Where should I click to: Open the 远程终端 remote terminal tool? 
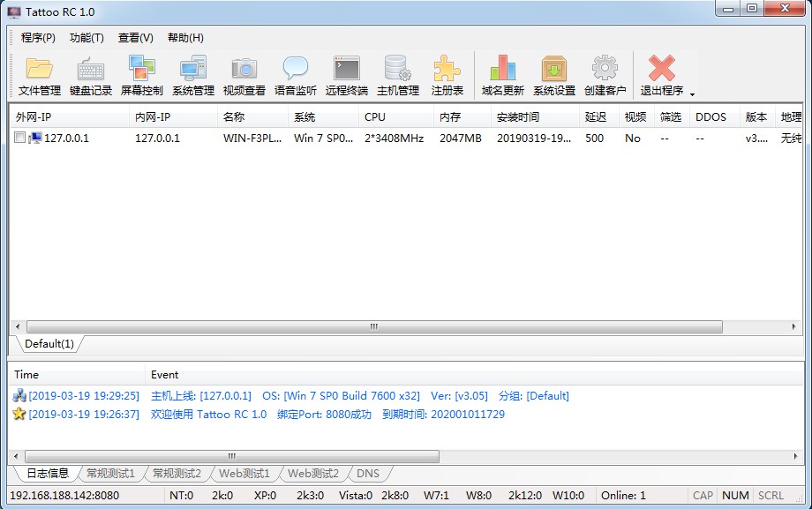(347, 76)
